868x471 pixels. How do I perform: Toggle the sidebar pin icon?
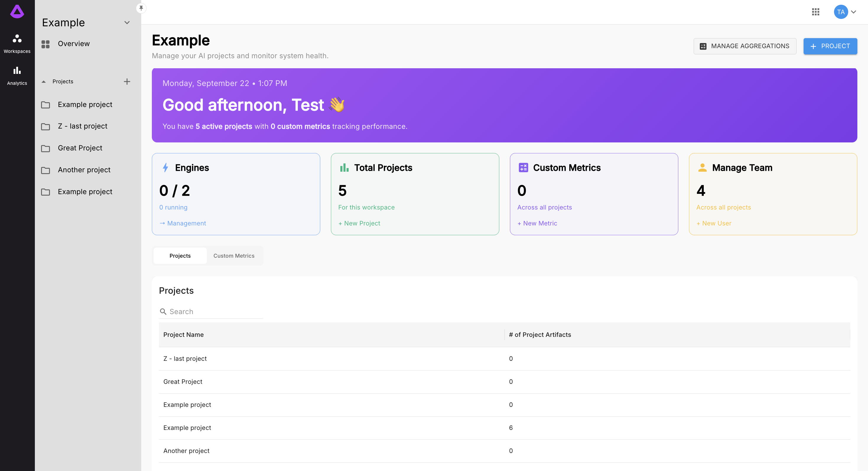(141, 8)
